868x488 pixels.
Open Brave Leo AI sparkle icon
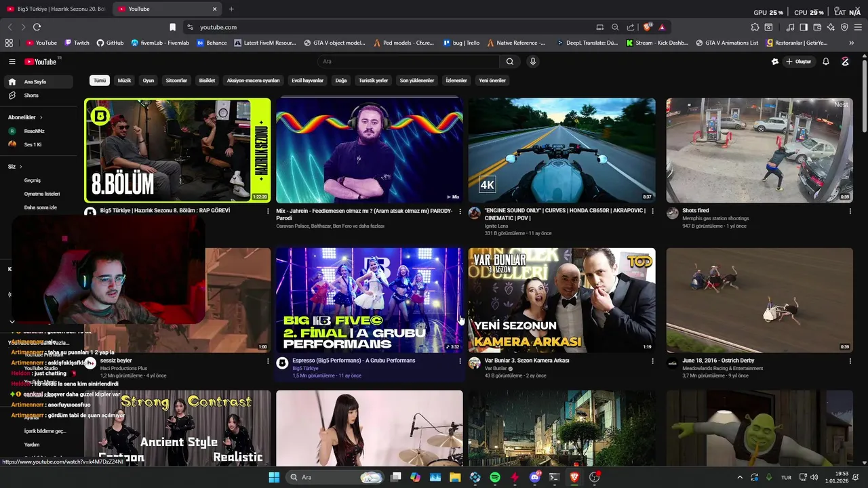[831, 27]
